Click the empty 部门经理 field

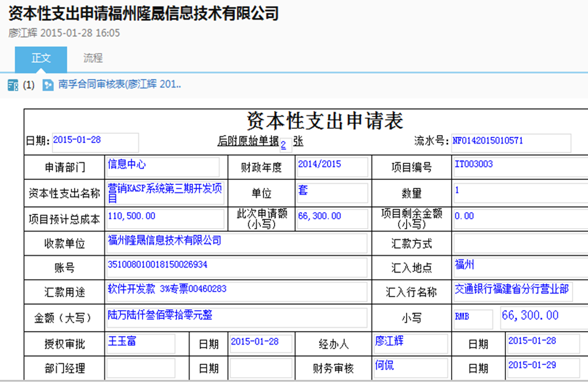[141, 368]
